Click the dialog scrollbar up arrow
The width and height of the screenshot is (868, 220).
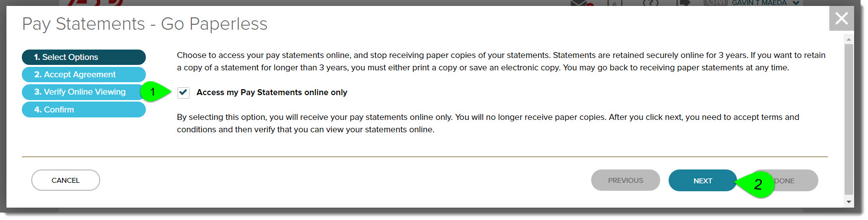849,39
